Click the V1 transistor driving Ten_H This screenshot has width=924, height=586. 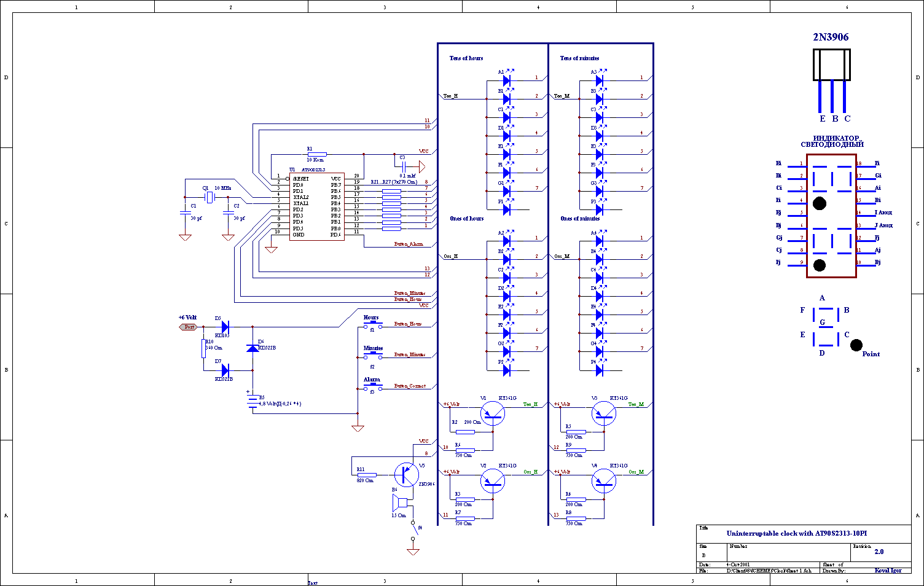pos(493,413)
